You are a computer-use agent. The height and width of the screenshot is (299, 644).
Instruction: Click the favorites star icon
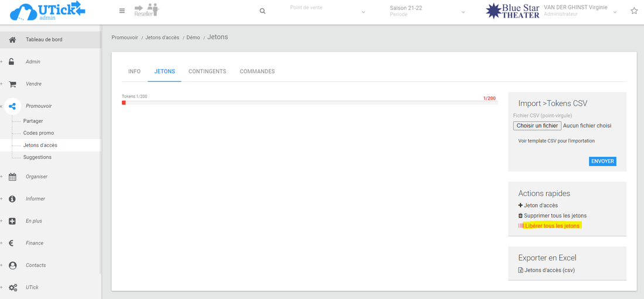[634, 11]
